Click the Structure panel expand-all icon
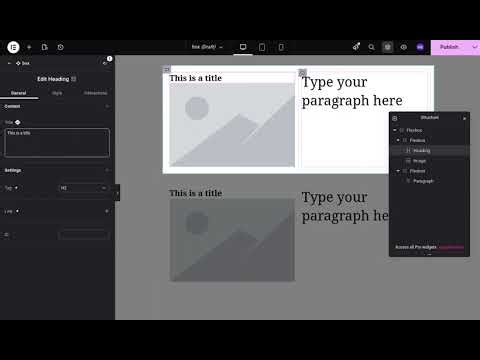This screenshot has height=360, width=480. pyautogui.click(x=395, y=118)
